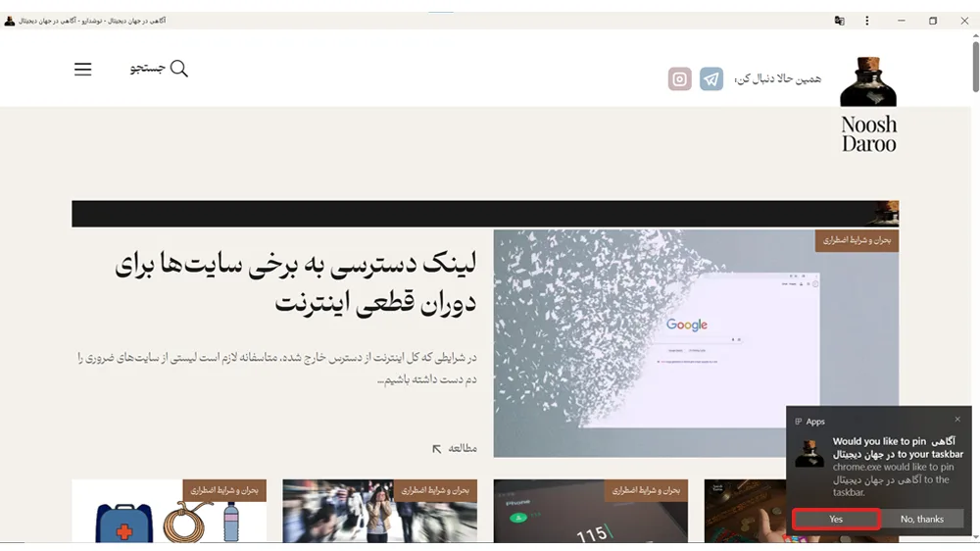980x551 pixels.
Task: Click the Apps notification header label
Action: [x=815, y=422]
